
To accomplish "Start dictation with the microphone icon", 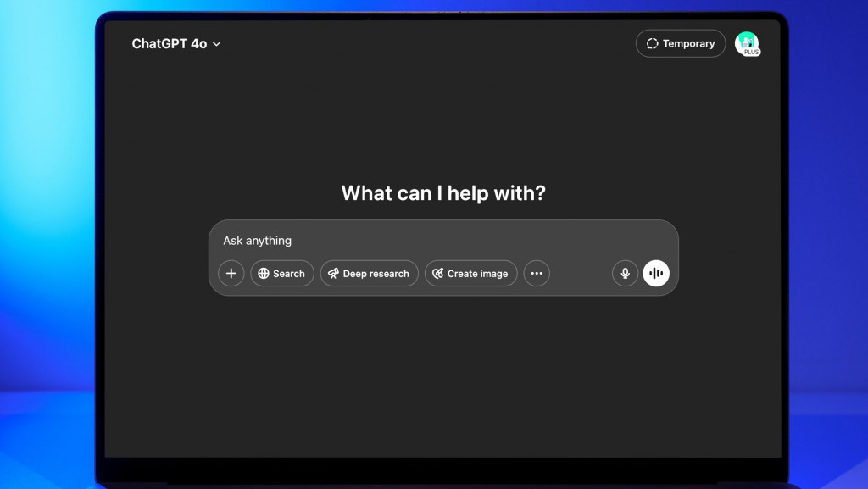I will pos(625,274).
